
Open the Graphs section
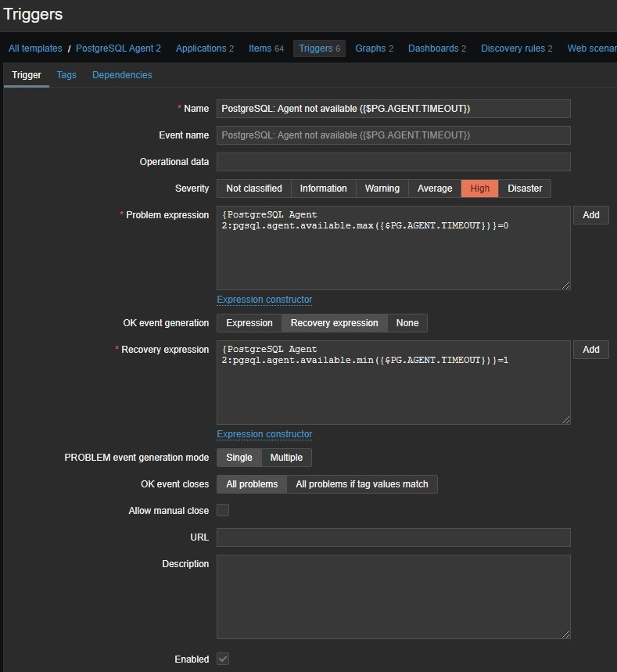(374, 49)
